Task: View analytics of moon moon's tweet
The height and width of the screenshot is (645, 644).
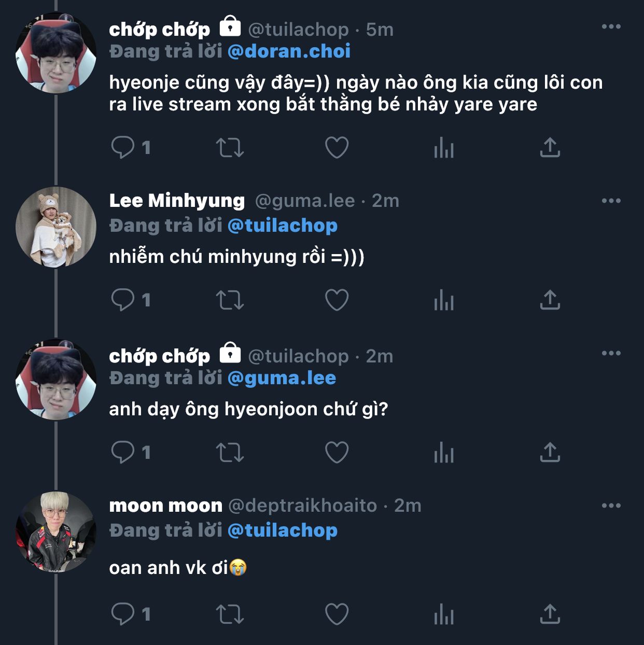Action: (444, 614)
